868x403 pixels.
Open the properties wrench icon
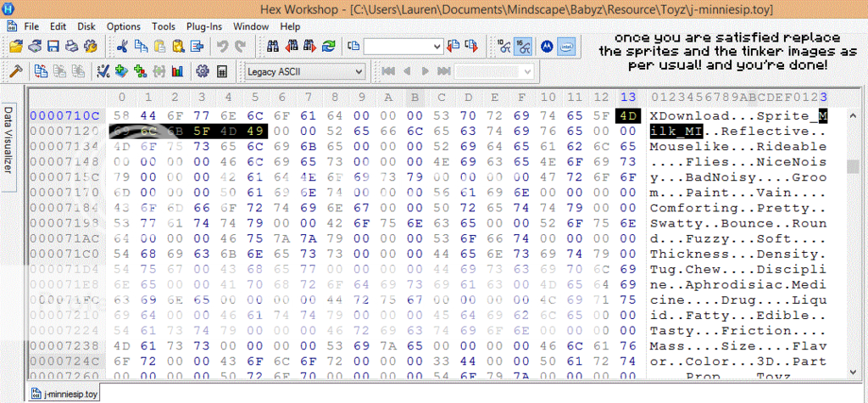(x=90, y=47)
